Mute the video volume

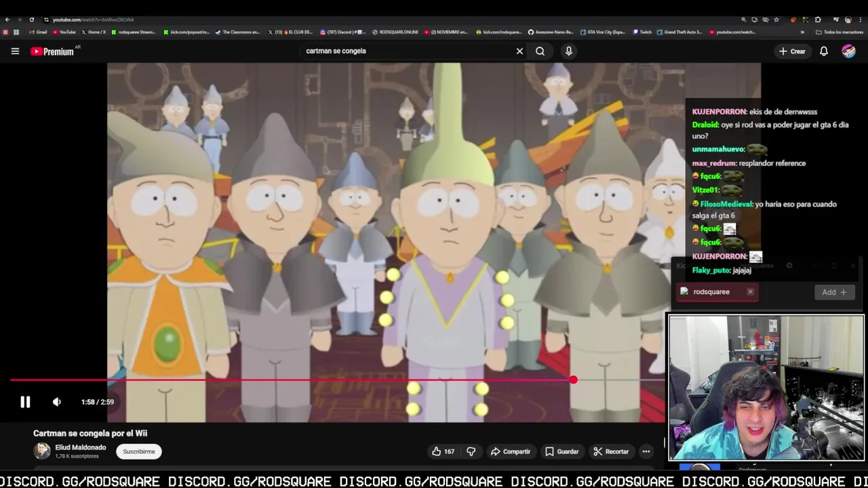click(x=57, y=402)
